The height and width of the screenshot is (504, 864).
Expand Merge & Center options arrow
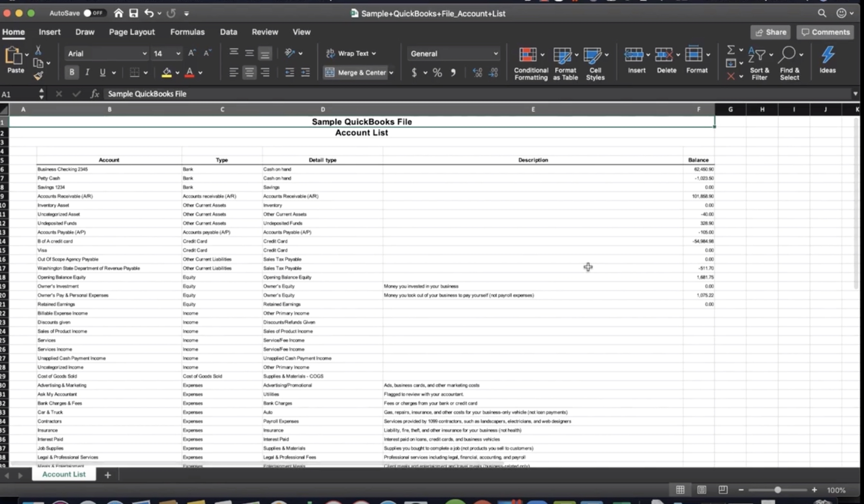(391, 73)
